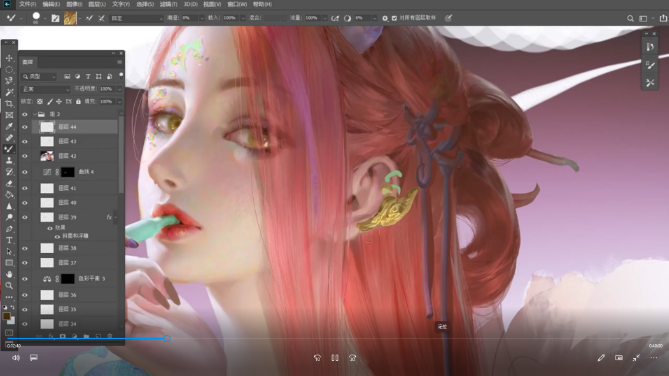Open the Edit menu
This screenshot has height=376, width=669.
[x=51, y=4]
